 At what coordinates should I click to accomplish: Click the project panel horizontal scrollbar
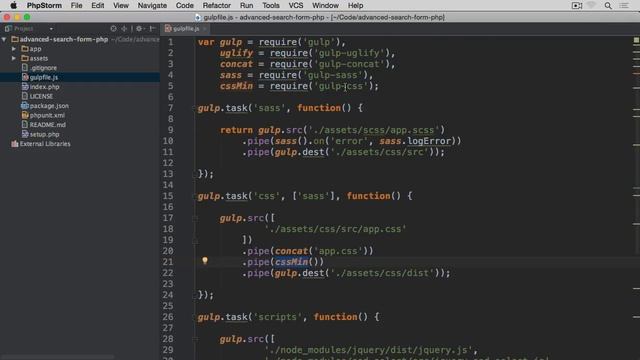57,357
